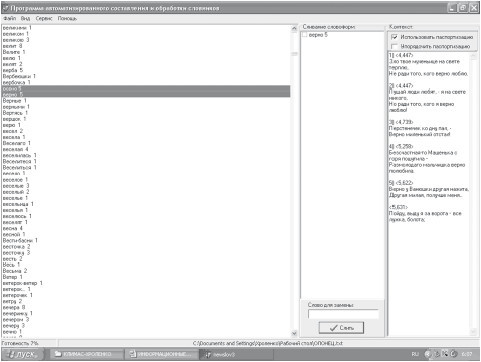481x362 pixels.
Task: Click the <5,631> context reference
Action: tap(398, 207)
